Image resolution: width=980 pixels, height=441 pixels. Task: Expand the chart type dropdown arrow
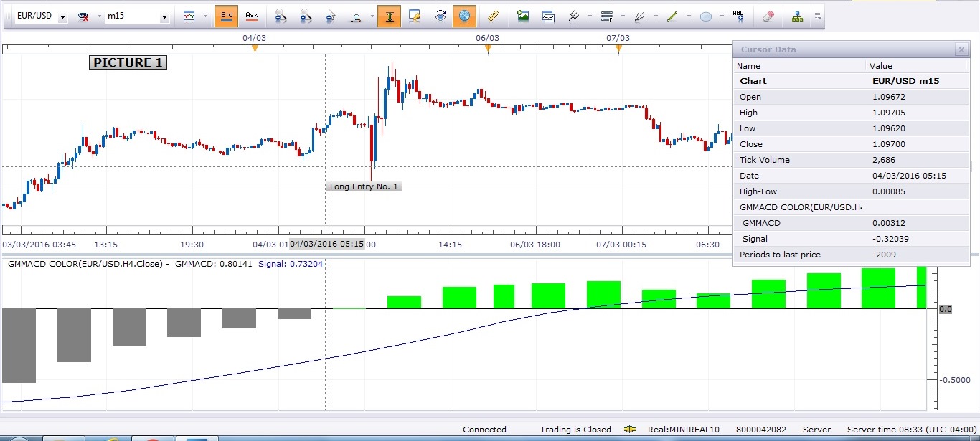point(205,16)
